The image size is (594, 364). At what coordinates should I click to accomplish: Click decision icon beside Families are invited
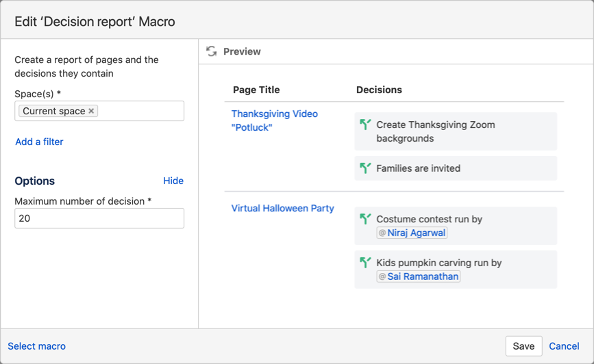(365, 168)
